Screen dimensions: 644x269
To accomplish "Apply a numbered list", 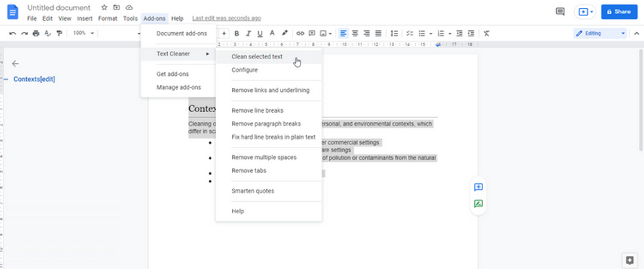I will [x=441, y=34].
